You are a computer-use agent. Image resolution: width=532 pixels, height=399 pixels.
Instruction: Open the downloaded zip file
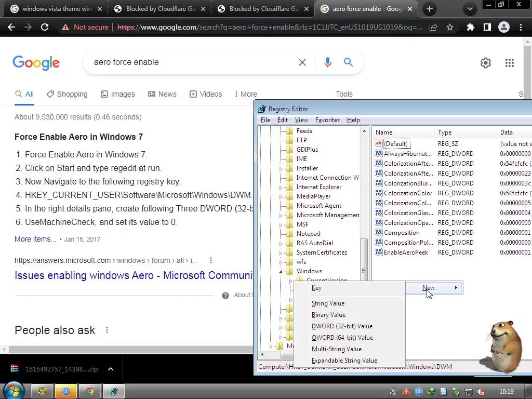(55, 369)
